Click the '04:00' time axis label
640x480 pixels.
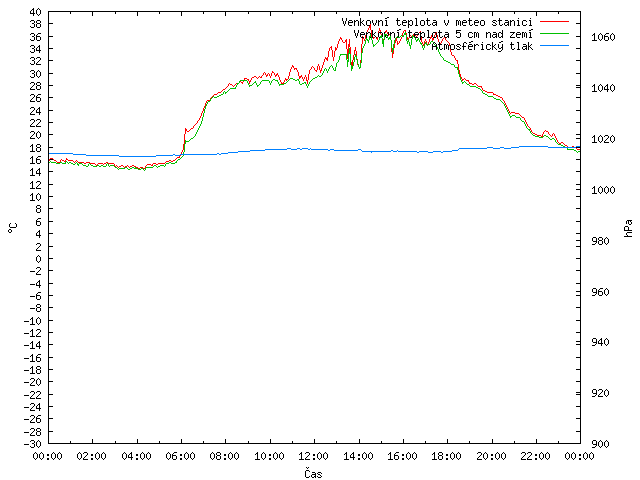click(136, 456)
